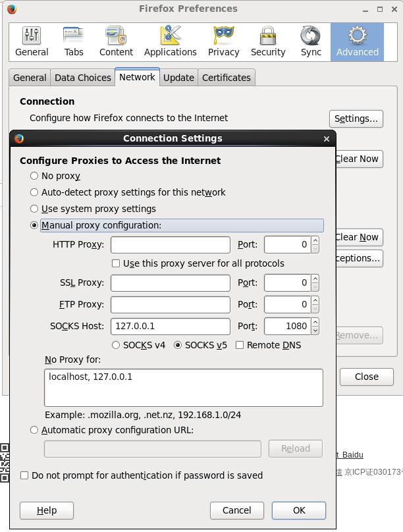Screen dimensions: 403x532
Task: Decrease the HTTP Proxy port value
Action: (x=315, y=249)
